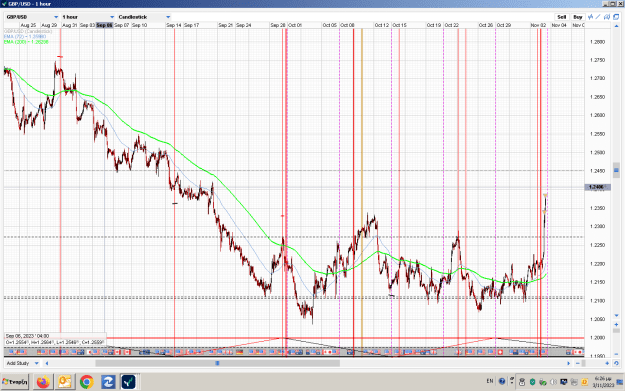Click the system tray clock
Screen dimensions: 625x391
coord(603,381)
